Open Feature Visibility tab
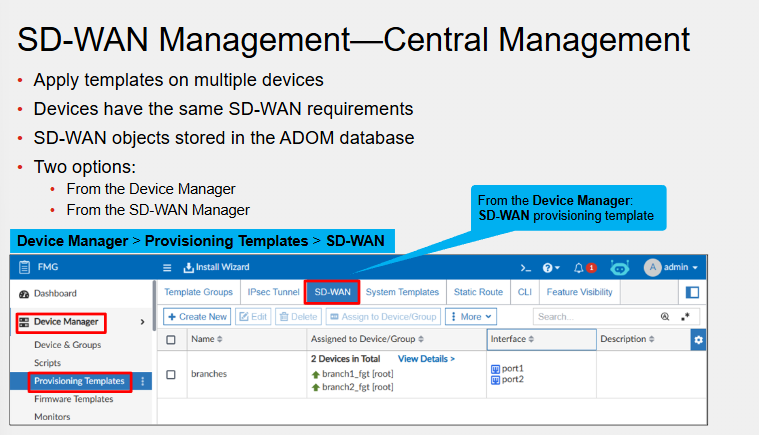This screenshot has width=759, height=435. tap(579, 292)
